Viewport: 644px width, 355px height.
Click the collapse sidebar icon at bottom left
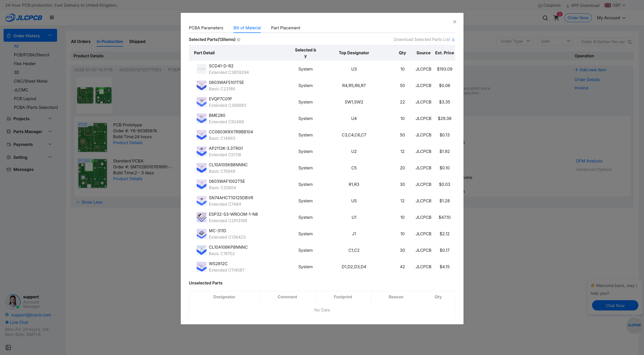(x=8, y=348)
